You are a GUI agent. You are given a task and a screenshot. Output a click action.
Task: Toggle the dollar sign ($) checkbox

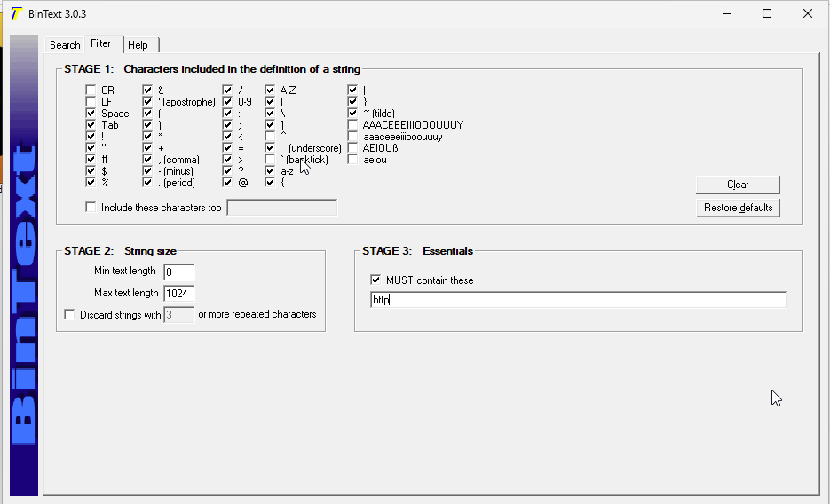point(91,171)
